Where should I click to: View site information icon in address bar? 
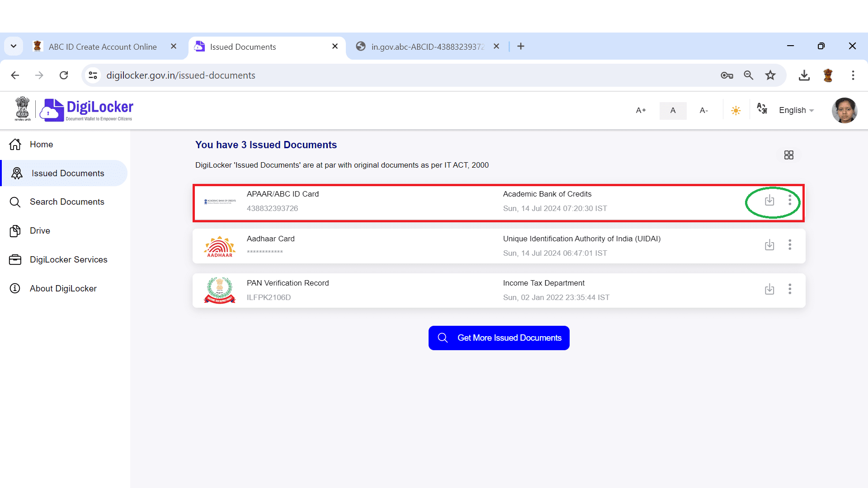coord(93,75)
